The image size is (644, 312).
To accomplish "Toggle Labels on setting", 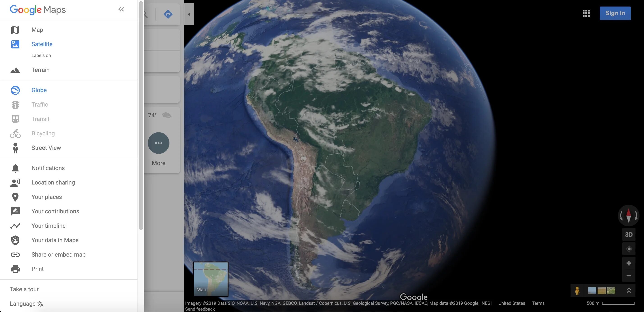I will [41, 55].
